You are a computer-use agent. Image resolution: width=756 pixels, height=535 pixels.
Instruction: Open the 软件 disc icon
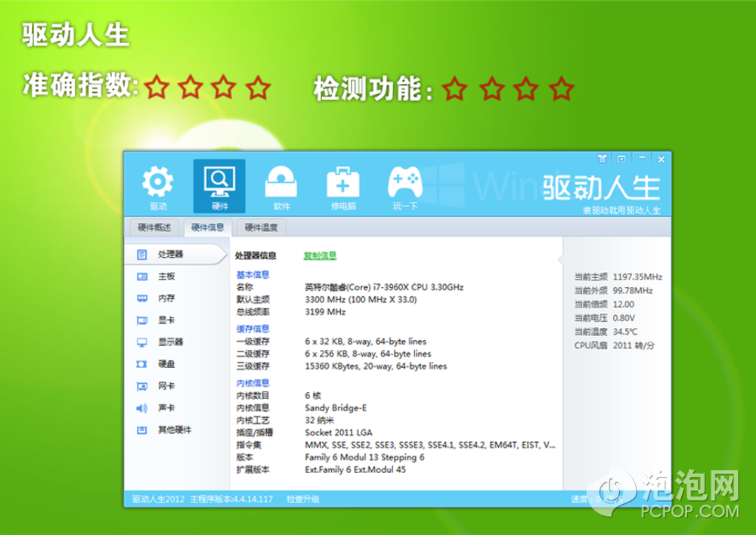pyautogui.click(x=281, y=181)
